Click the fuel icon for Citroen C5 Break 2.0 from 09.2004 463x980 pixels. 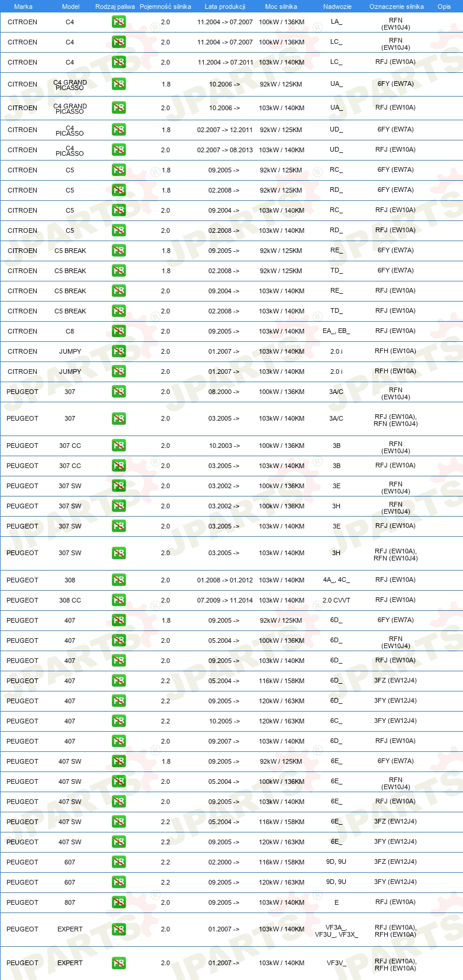coord(118,291)
